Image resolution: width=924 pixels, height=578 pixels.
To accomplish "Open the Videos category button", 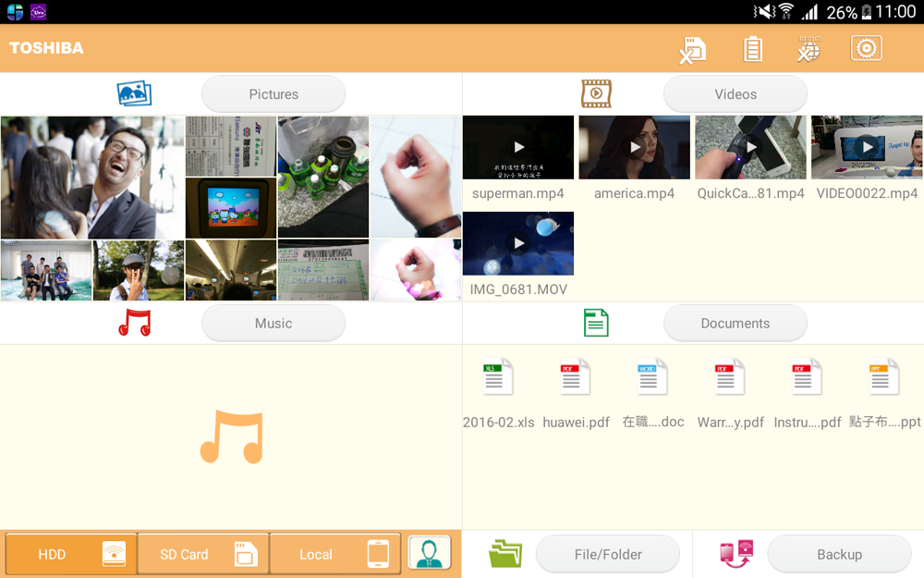I will coord(736,93).
